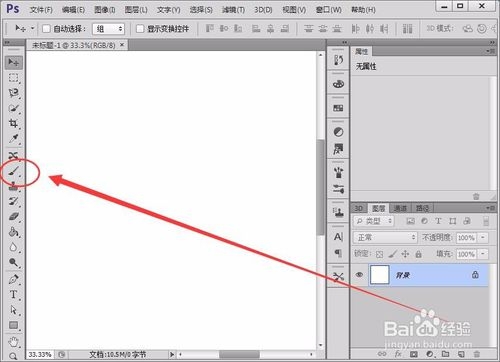Open the document info arrow in status bar

pyautogui.click(x=172, y=354)
